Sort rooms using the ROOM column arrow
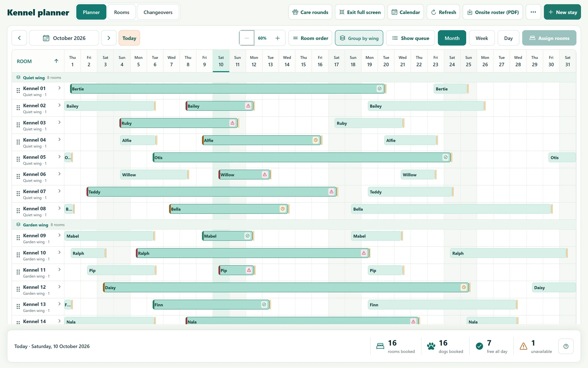This screenshot has height=368, width=588. coord(56,61)
